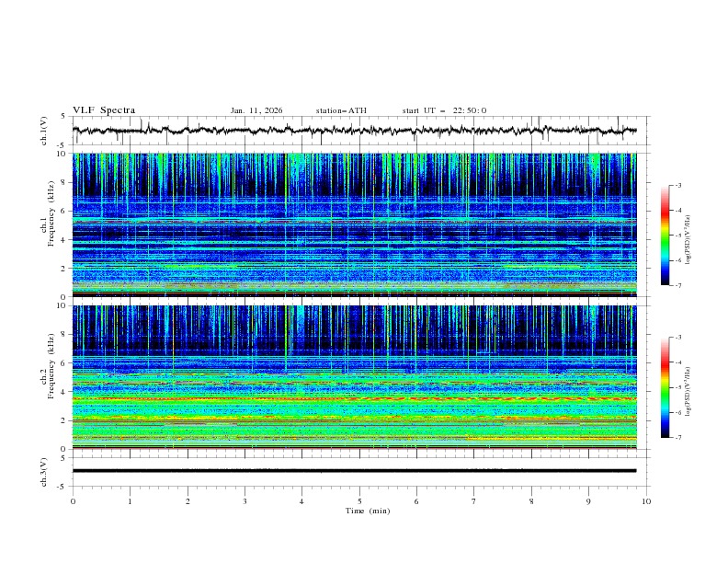Click the 10 tick on the time axis

(646, 501)
